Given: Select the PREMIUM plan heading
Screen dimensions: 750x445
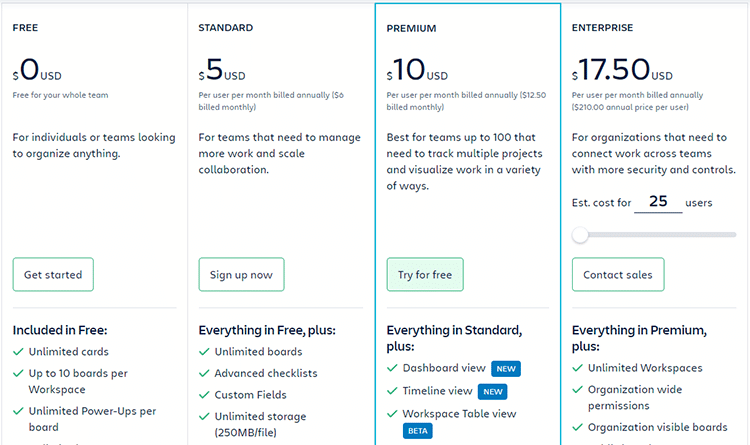Looking at the screenshot, I should tap(411, 29).
